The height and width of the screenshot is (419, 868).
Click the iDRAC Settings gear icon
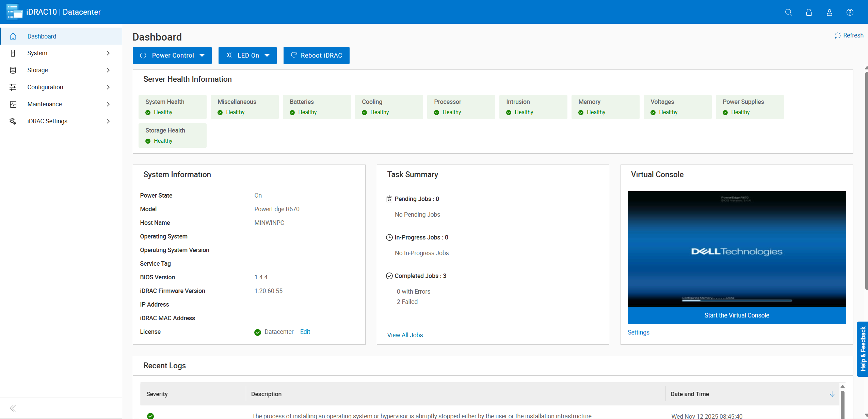coord(13,121)
